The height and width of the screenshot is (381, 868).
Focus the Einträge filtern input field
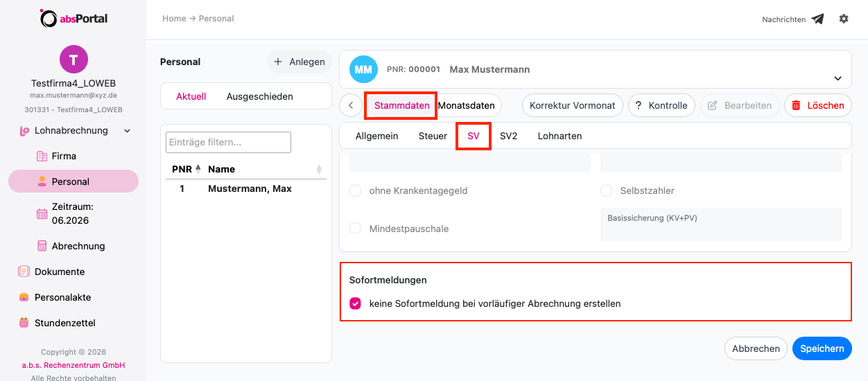pyautogui.click(x=229, y=142)
